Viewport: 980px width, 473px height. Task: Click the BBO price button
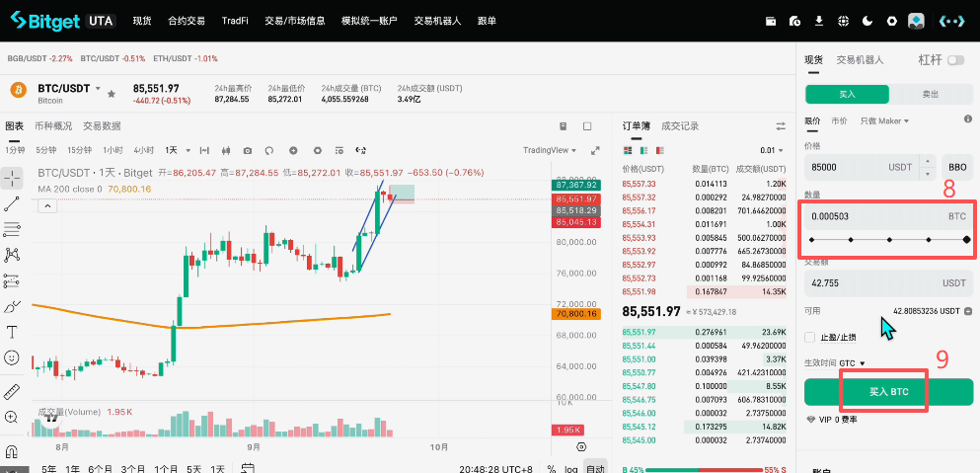pos(957,168)
